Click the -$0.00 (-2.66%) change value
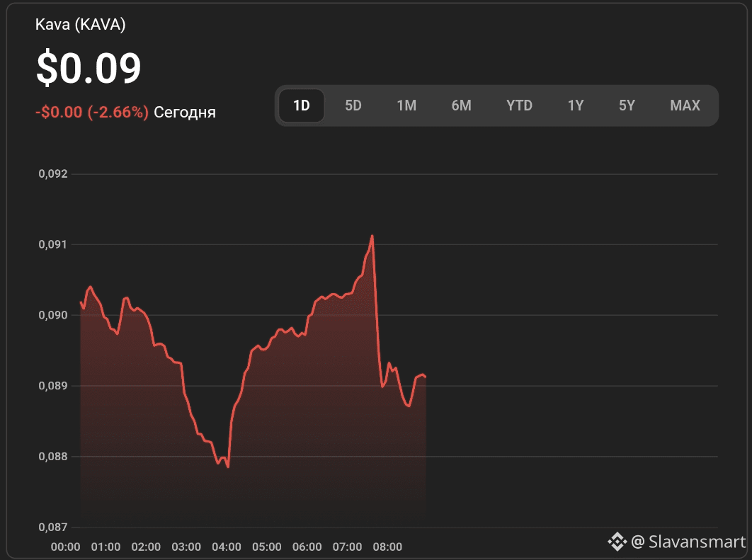752x560 pixels. coord(92,112)
